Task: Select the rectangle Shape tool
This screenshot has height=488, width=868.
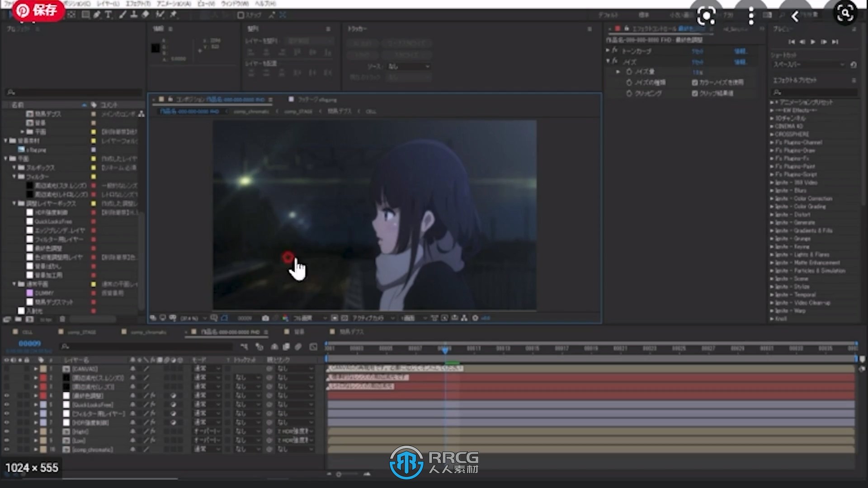Action: 85,15
